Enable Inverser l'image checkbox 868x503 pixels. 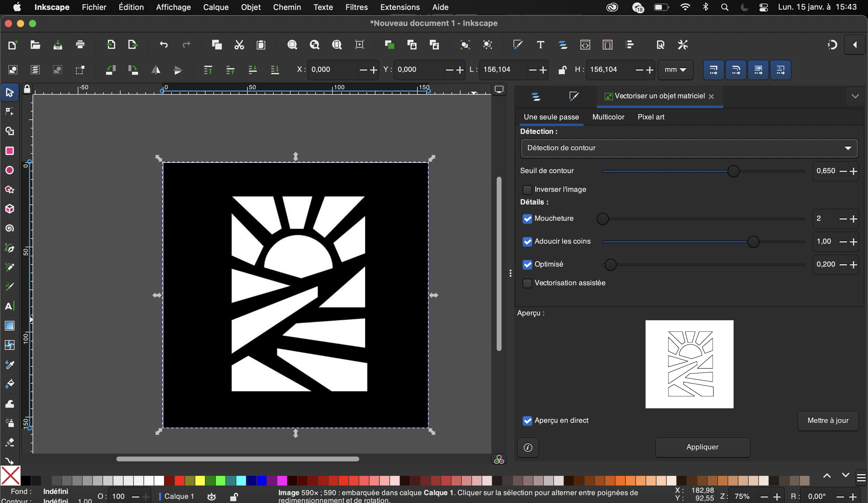tap(527, 189)
